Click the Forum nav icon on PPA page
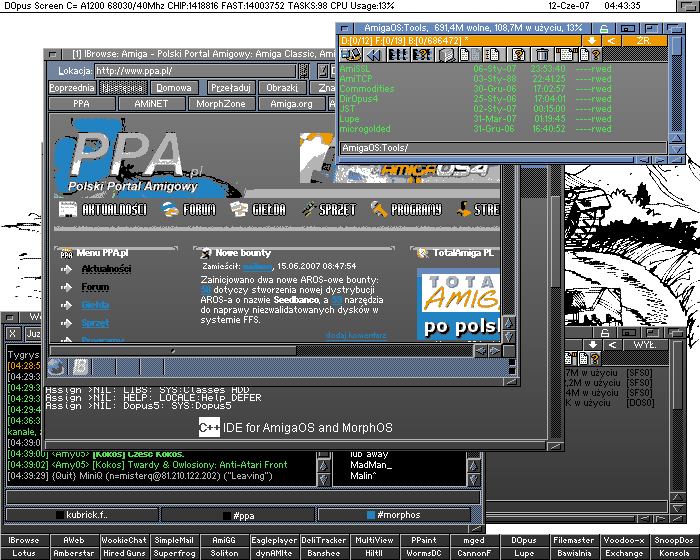 click(x=170, y=209)
